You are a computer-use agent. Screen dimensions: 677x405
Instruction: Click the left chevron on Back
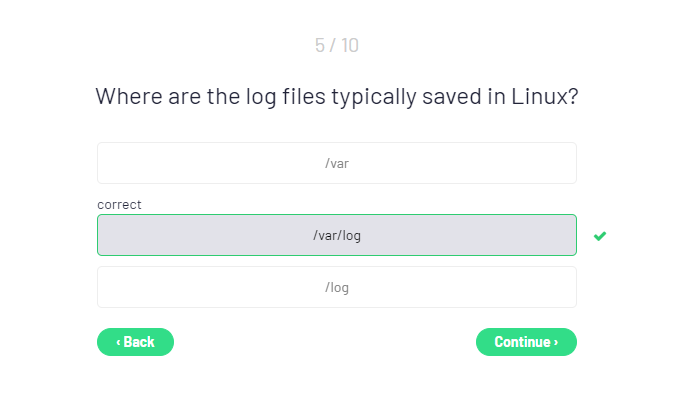pos(118,342)
